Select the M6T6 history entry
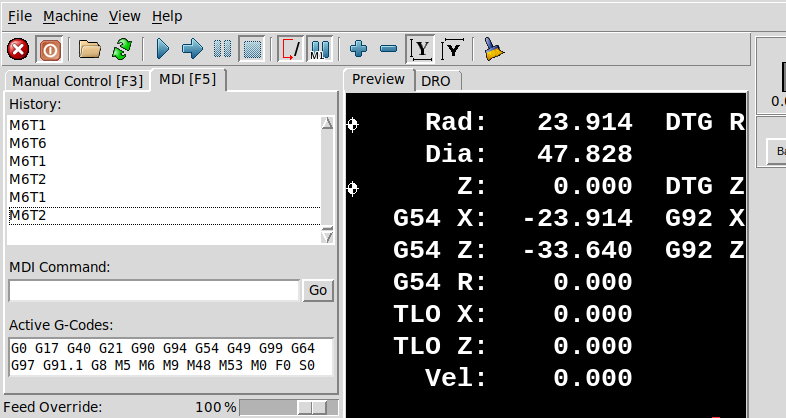Screen dimensions: 786x418 (28, 144)
